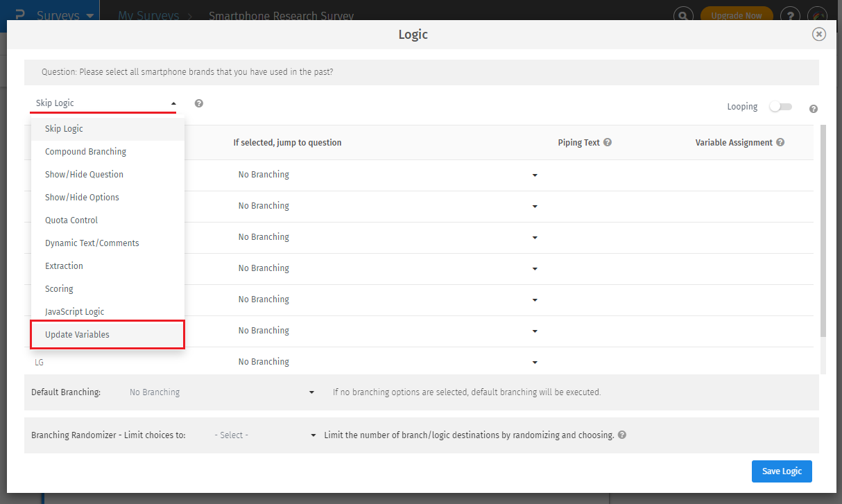
Task: Click the help icon next to Looping toggle
Action: 814,109
